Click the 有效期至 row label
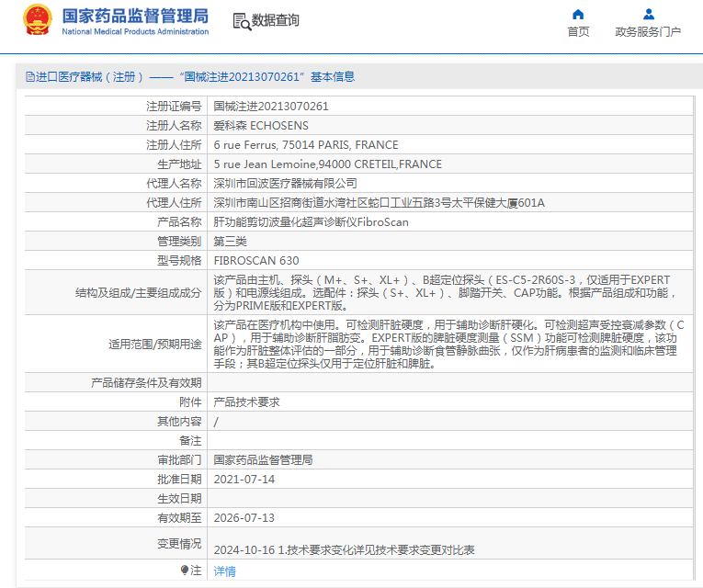Screen dimensions: 703x588 tap(179, 517)
